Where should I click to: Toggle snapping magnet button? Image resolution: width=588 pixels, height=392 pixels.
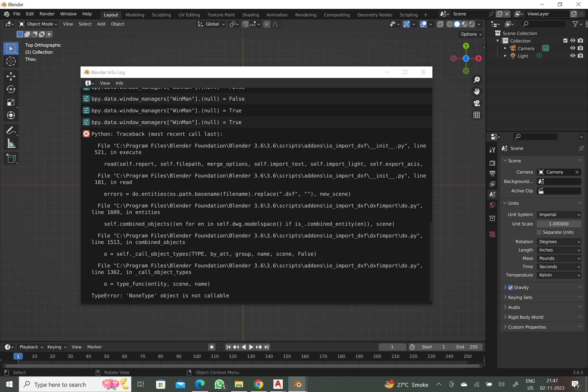pos(245,24)
